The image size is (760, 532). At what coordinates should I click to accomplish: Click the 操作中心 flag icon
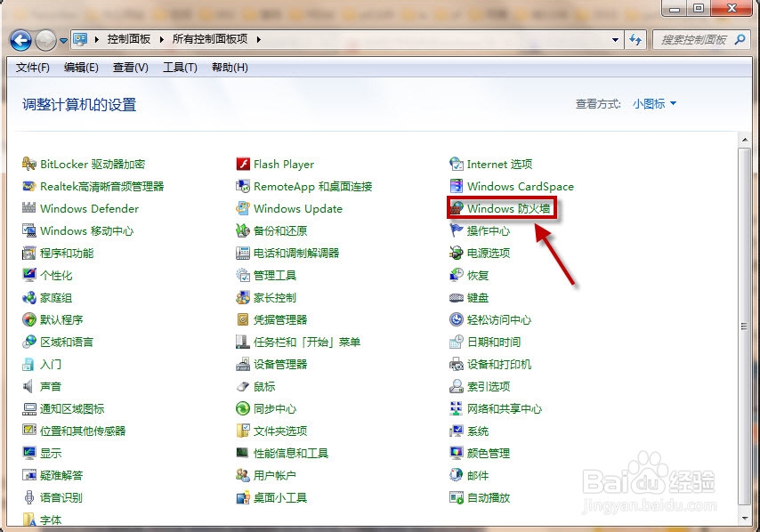pos(457,230)
